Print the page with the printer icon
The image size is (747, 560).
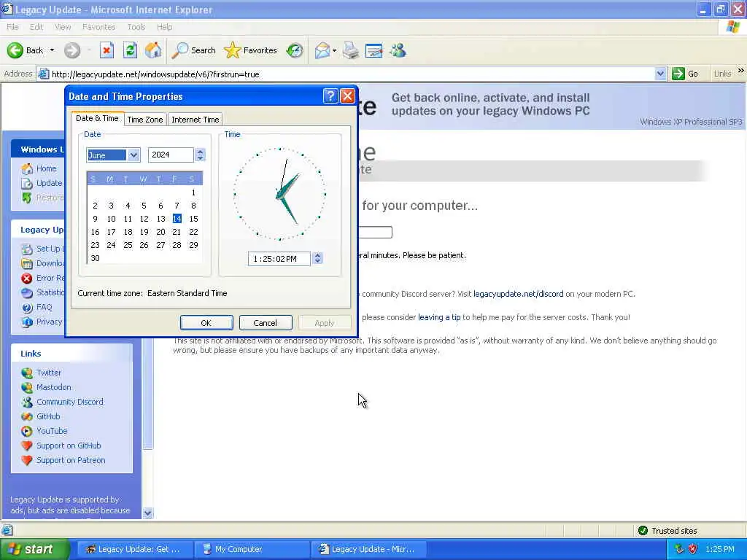pos(351,50)
